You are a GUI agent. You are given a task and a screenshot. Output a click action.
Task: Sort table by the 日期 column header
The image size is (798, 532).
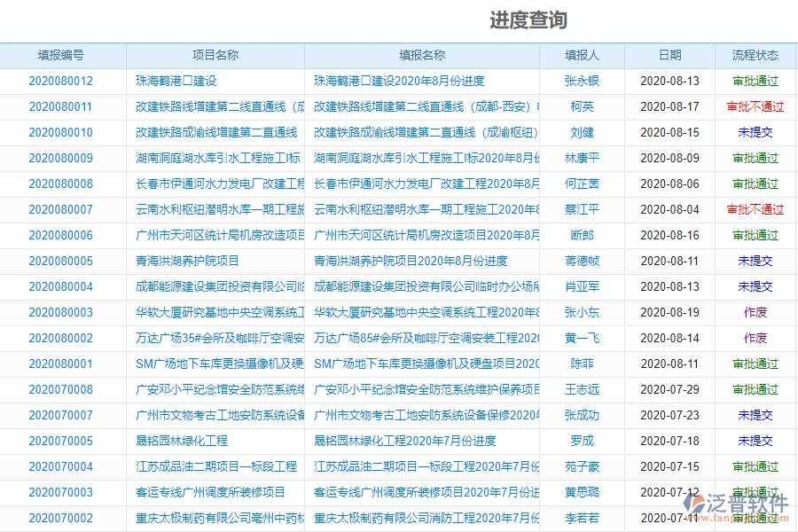670,55
